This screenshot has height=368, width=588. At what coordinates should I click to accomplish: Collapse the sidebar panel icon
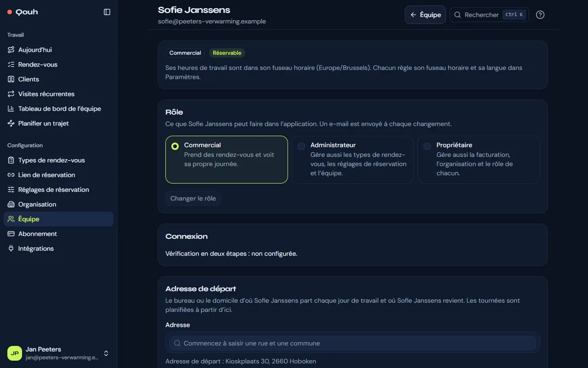click(107, 12)
